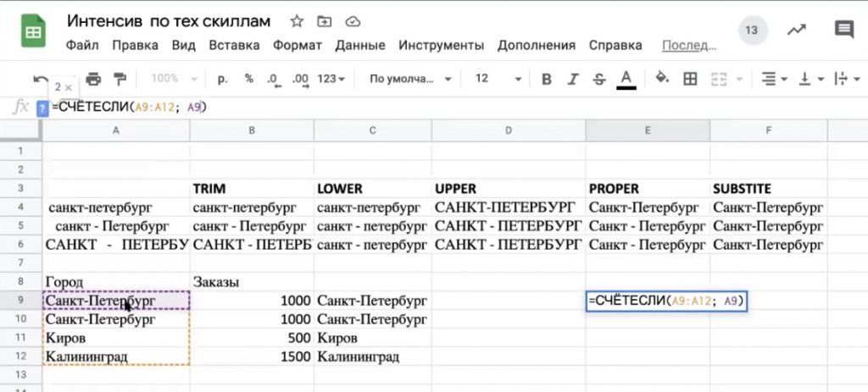Toggle strikethrough formatting

[599, 79]
